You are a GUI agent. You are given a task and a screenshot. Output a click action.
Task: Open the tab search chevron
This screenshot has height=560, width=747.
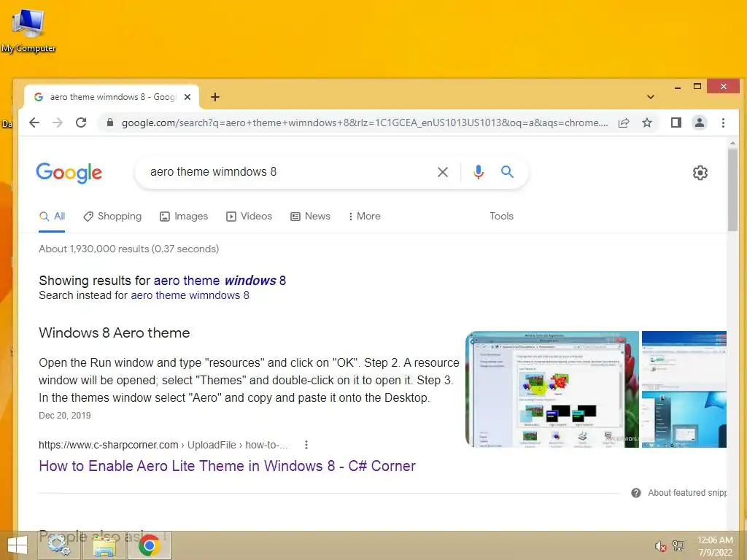[x=651, y=97]
